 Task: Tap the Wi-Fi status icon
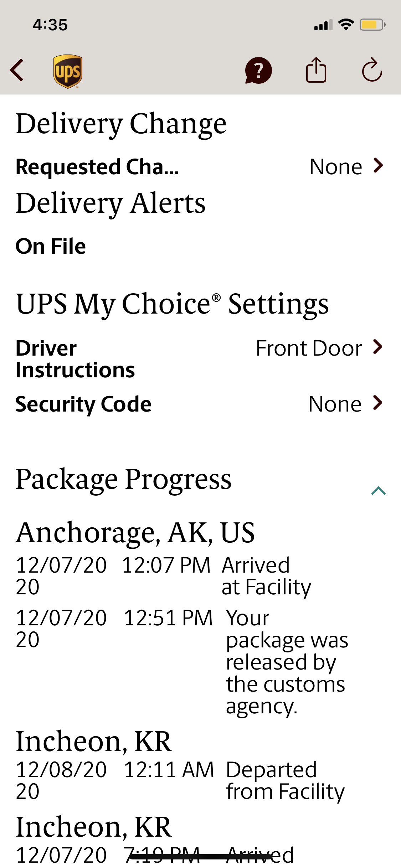pyautogui.click(x=346, y=25)
